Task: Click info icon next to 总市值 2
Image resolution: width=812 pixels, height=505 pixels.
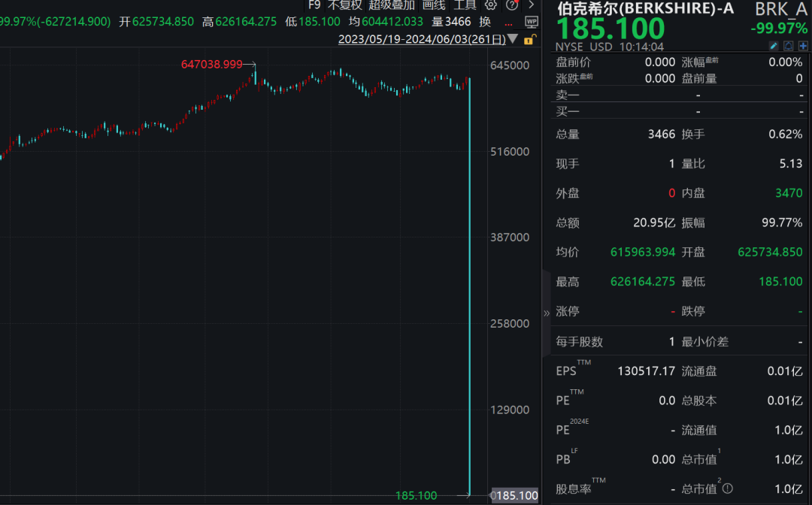Action: (x=727, y=489)
